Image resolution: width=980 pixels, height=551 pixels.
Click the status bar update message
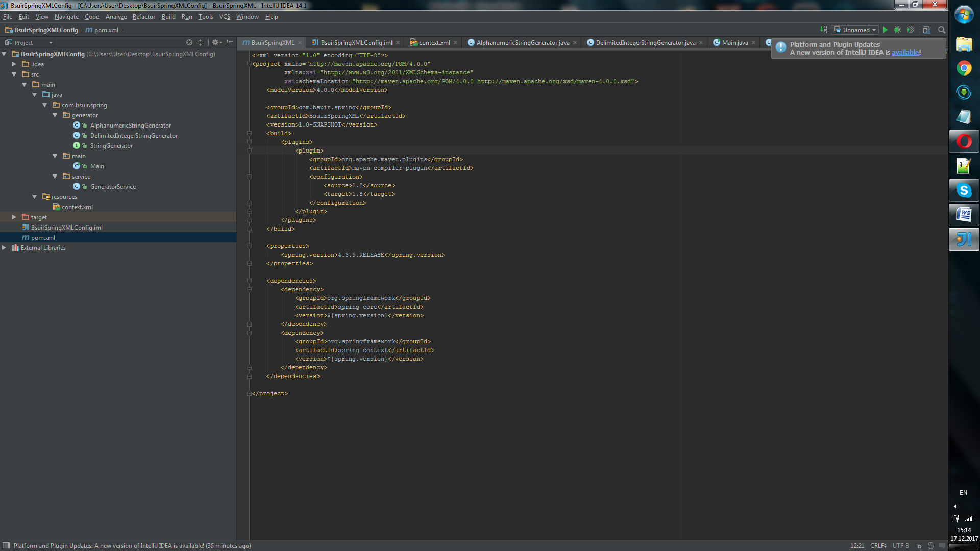[132, 546]
